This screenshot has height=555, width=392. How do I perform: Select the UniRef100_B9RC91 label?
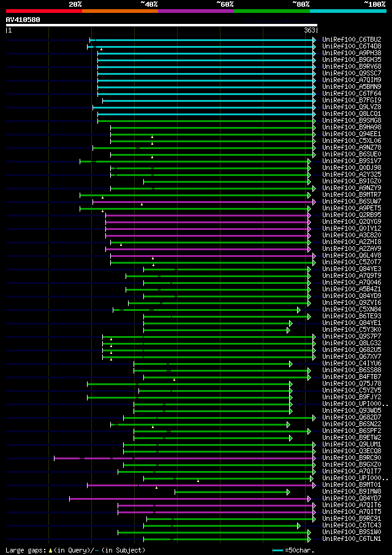click(352, 519)
